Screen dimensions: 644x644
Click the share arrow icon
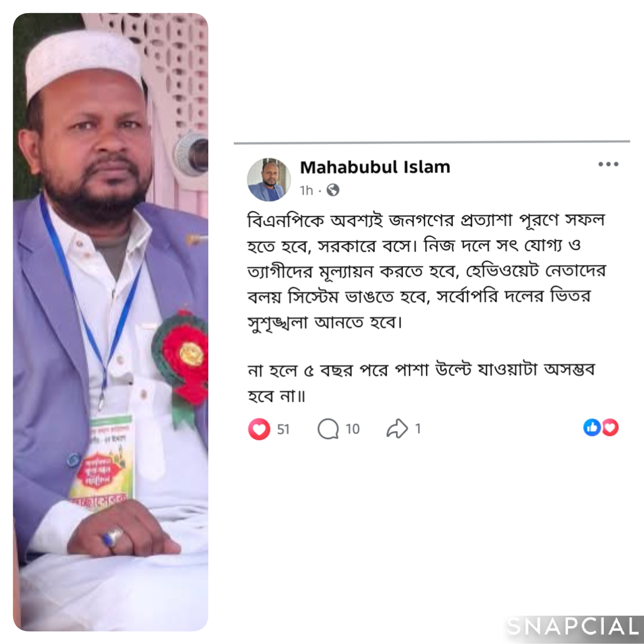(397, 429)
